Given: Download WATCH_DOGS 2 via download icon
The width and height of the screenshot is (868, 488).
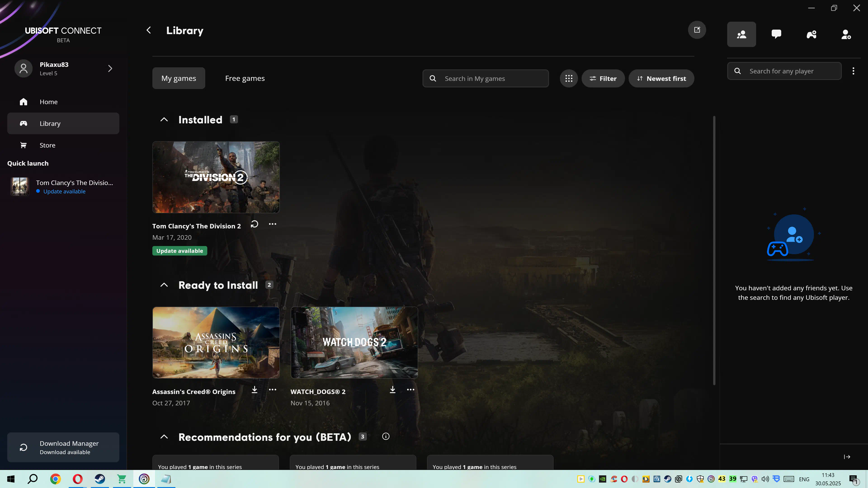Looking at the screenshot, I should tap(393, 390).
